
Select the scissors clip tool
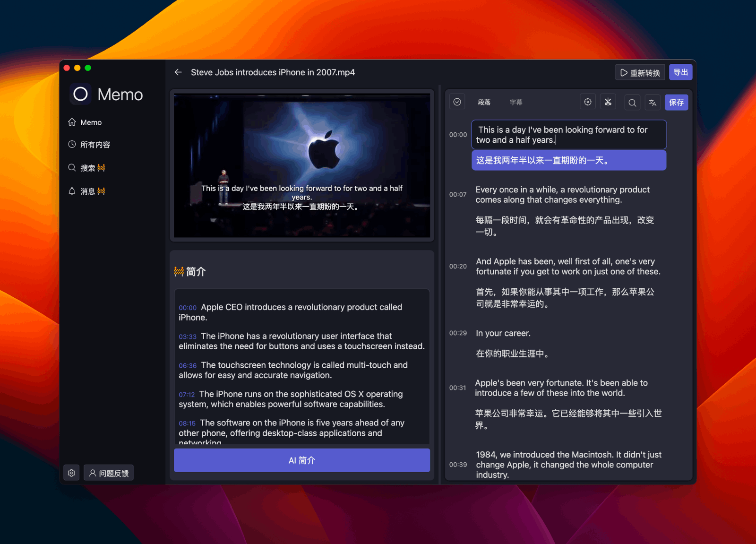608,101
